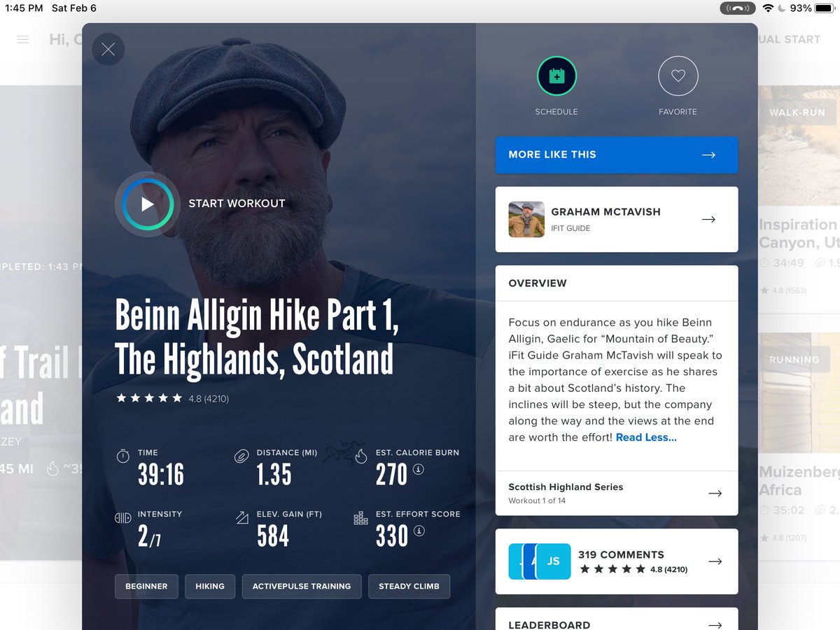Select ActivePulse Training tag
The height and width of the screenshot is (630, 840).
302,587
